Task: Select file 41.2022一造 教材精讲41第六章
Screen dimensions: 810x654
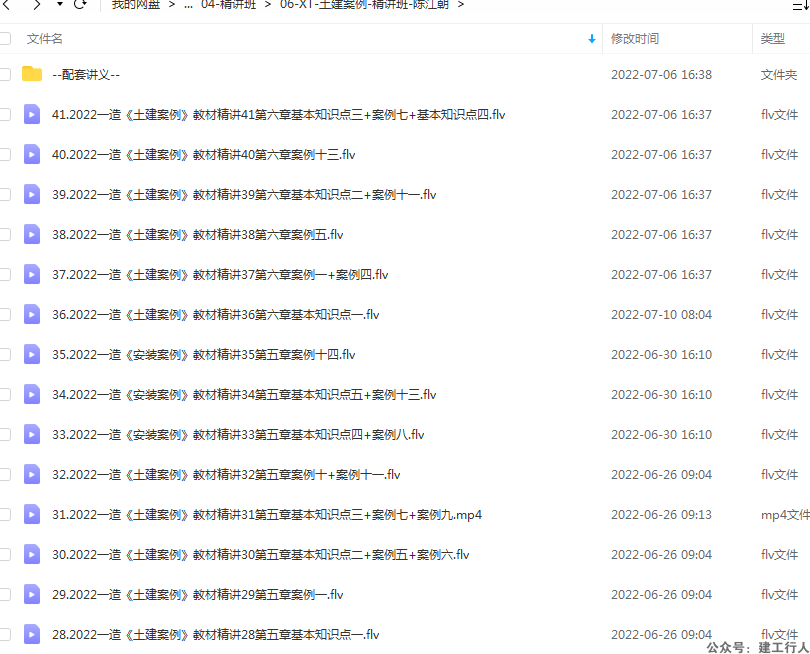Action: point(278,115)
